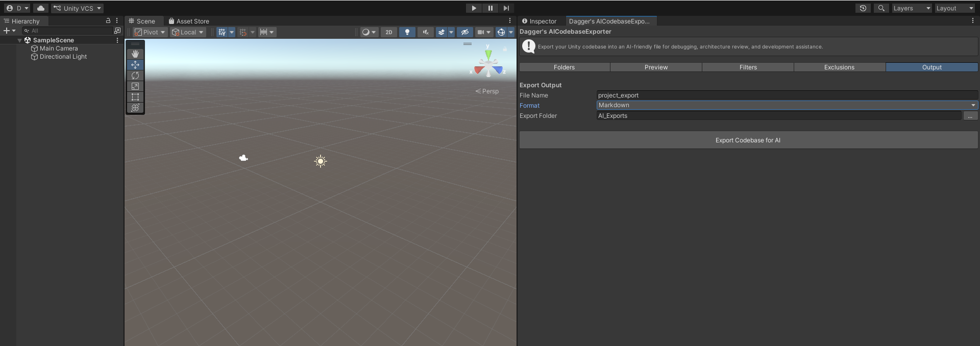Click the ellipsis browse folder button
This screenshot has height=346, width=980.
pos(970,116)
